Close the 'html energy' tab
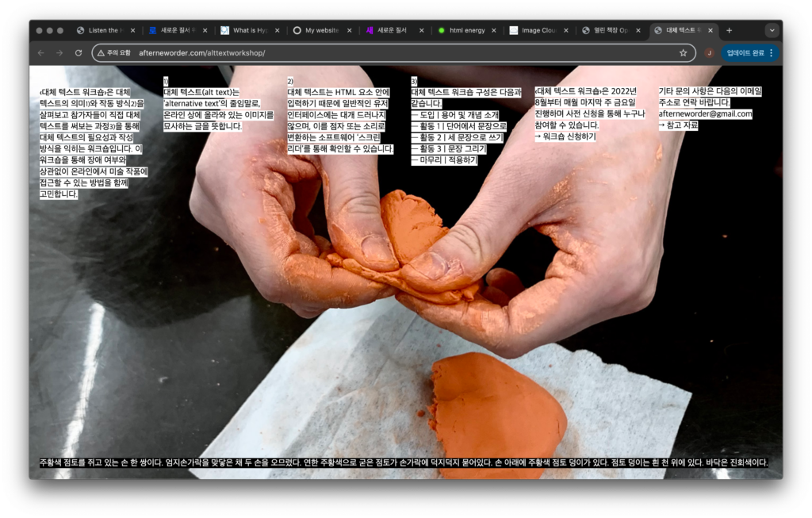Screen dimensions: 812x518 [x=493, y=30]
